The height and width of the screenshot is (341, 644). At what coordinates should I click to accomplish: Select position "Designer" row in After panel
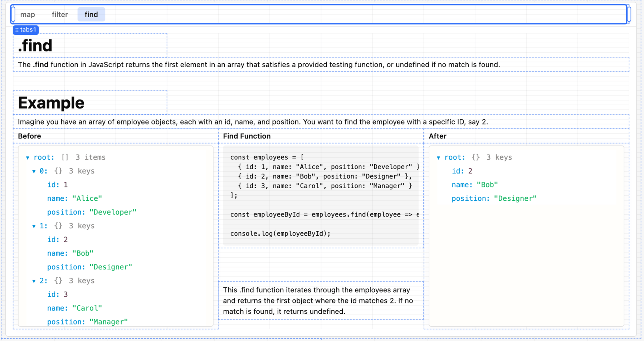(x=494, y=199)
